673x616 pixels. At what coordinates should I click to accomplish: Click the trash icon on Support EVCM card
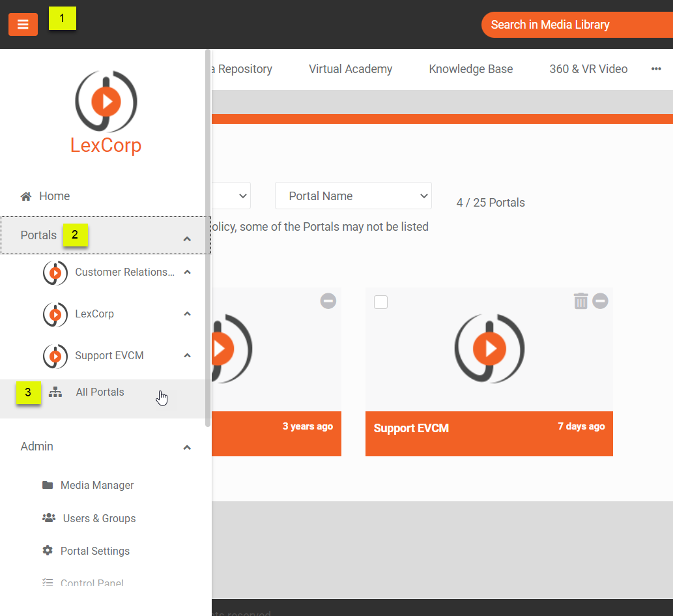click(x=580, y=301)
